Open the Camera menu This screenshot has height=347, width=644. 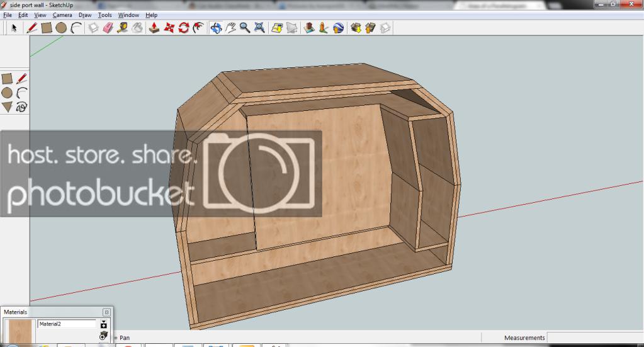click(62, 14)
